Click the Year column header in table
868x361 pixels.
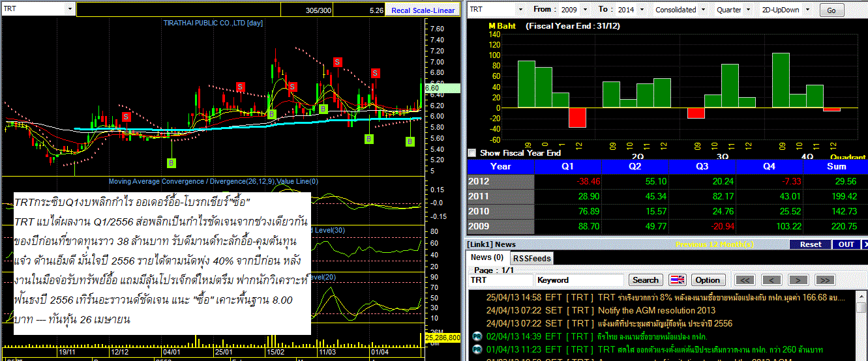[x=500, y=166]
